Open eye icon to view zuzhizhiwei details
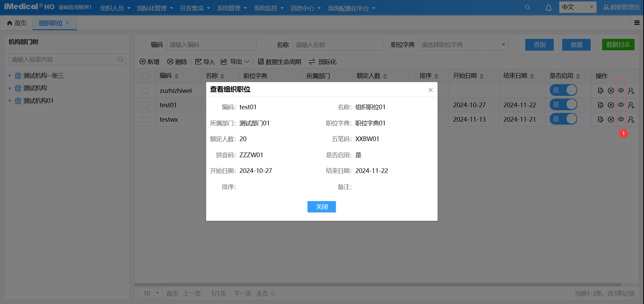This screenshot has width=644, height=304. (621, 90)
